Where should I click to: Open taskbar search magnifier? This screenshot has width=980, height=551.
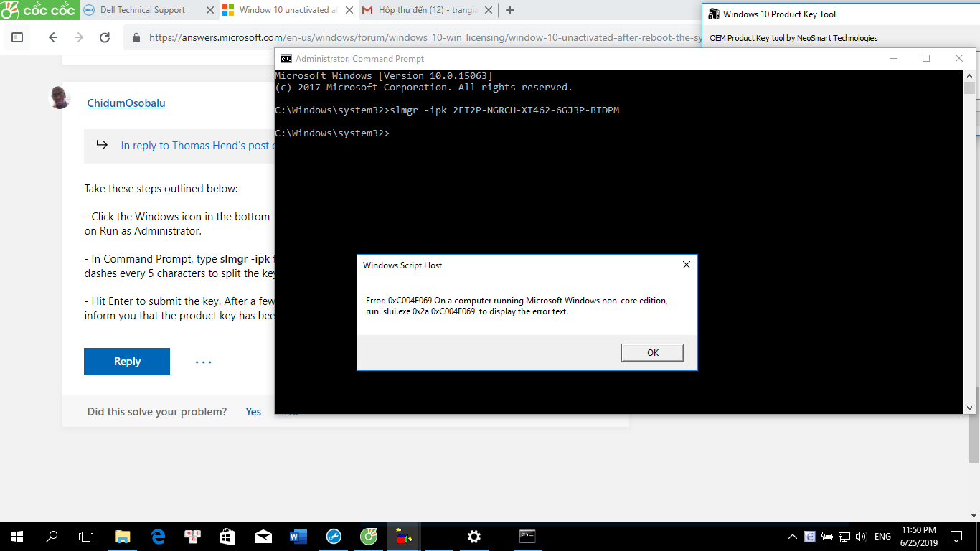[52, 536]
